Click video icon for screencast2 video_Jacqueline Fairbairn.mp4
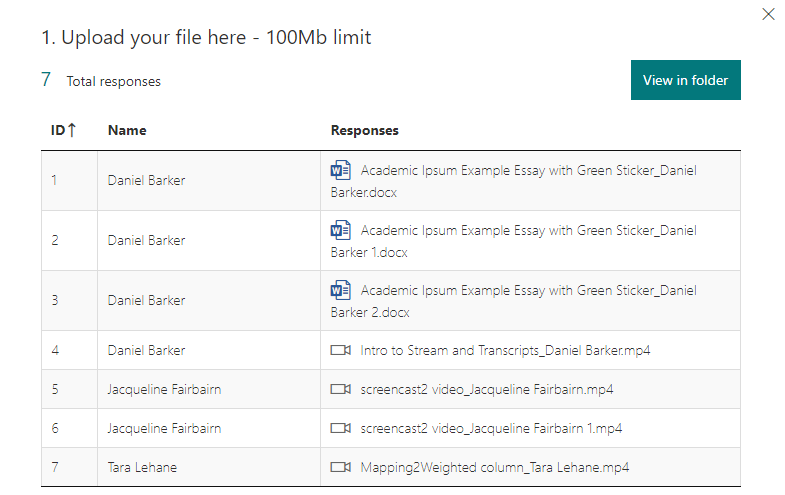The width and height of the screenshot is (785, 495). (340, 389)
